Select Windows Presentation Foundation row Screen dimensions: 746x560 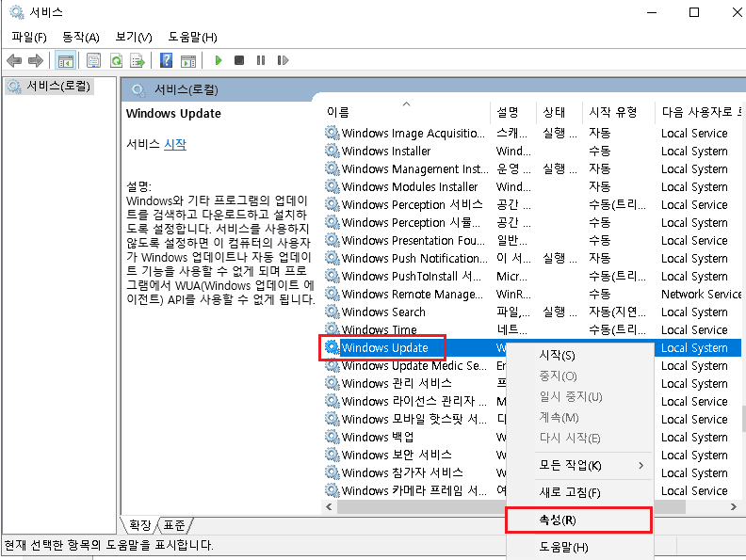[532, 240]
